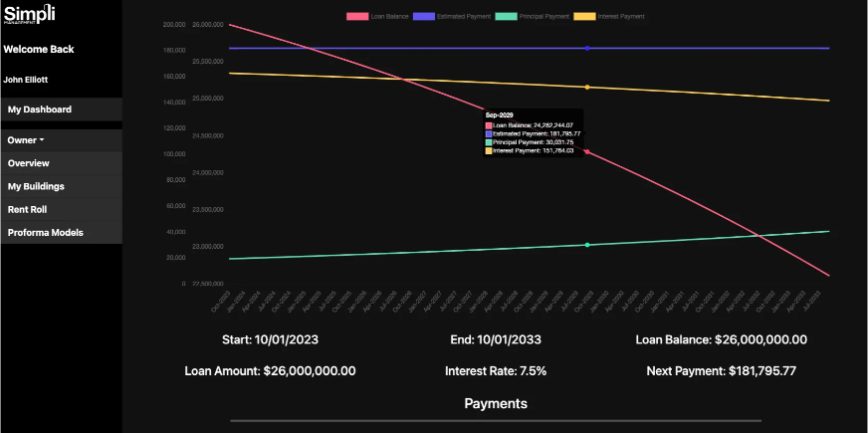Viewport: 868px width, 433px height.
Task: Click the Next Payment: $181,795.77 text
Action: (x=722, y=371)
